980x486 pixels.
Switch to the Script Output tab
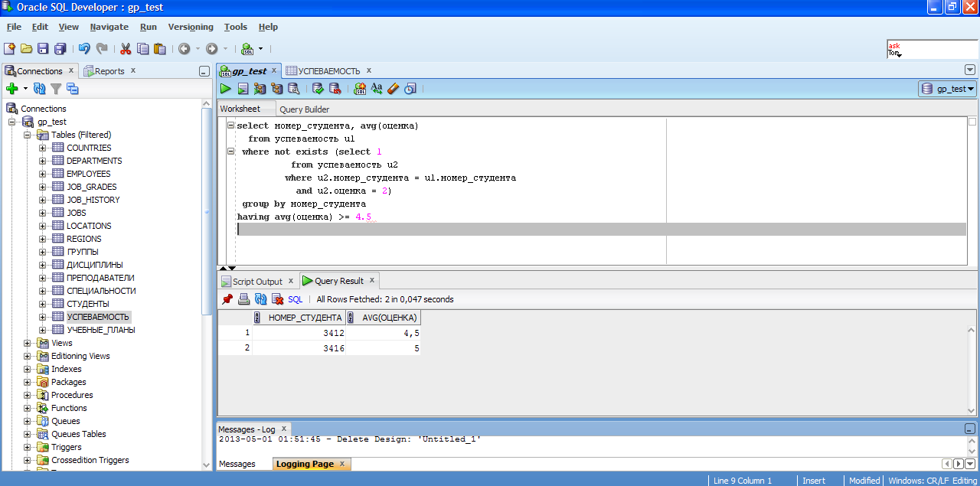point(257,282)
